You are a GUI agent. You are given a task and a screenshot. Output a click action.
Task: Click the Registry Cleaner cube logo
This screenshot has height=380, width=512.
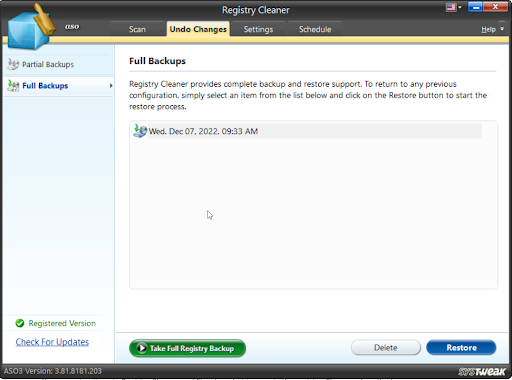coord(30,27)
